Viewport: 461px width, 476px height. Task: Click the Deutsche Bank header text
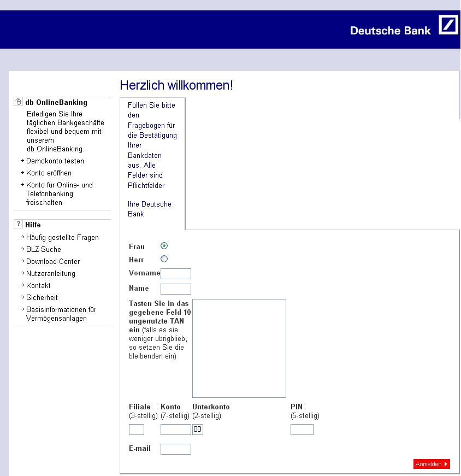[391, 31]
